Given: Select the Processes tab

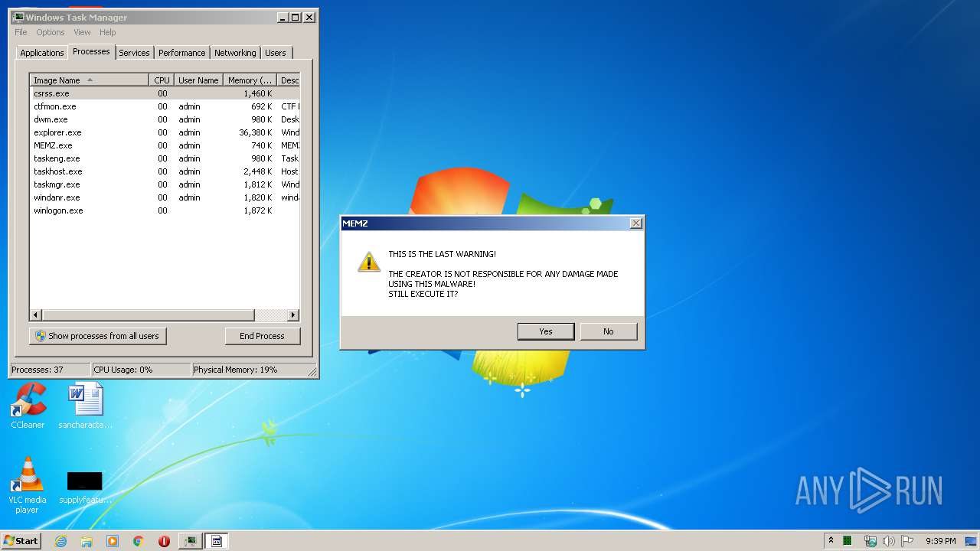Looking at the screenshot, I should (91, 51).
